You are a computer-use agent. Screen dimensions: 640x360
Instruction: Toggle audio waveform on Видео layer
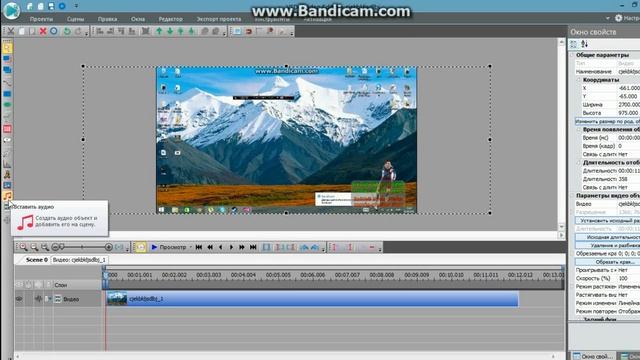coord(38,299)
